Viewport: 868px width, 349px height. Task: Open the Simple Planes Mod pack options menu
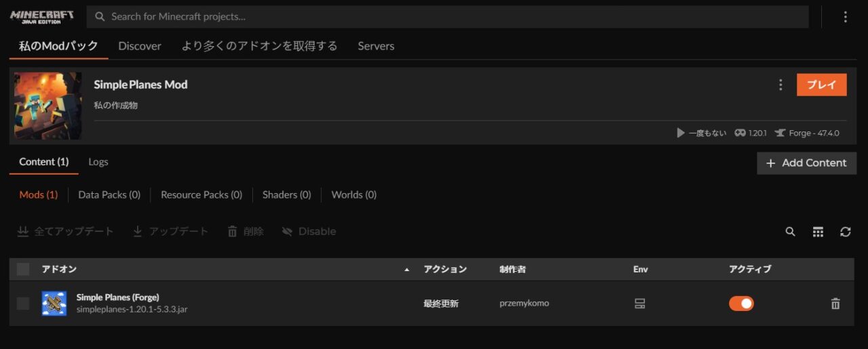click(781, 85)
